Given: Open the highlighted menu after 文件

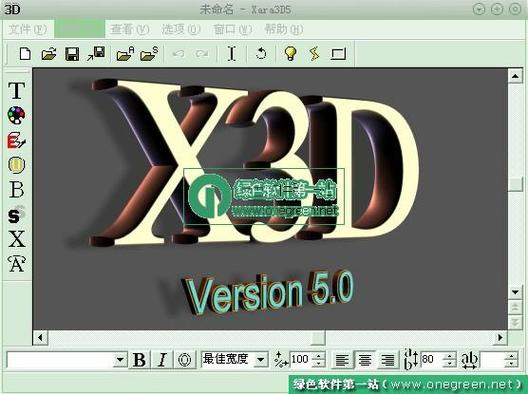Looking at the screenshot, I should tap(80, 29).
